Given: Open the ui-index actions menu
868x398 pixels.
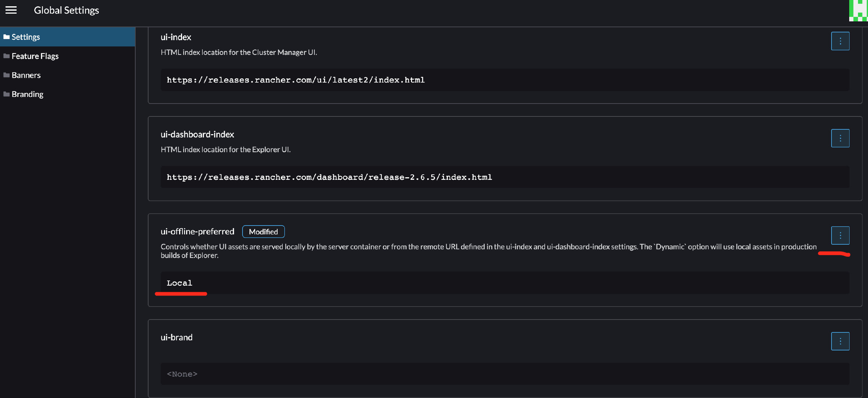Looking at the screenshot, I should pyautogui.click(x=840, y=41).
